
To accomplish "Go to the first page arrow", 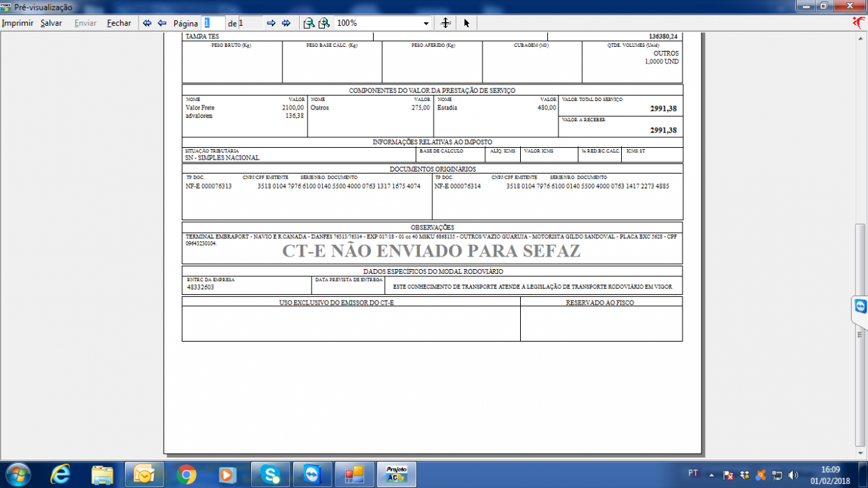I will (147, 23).
